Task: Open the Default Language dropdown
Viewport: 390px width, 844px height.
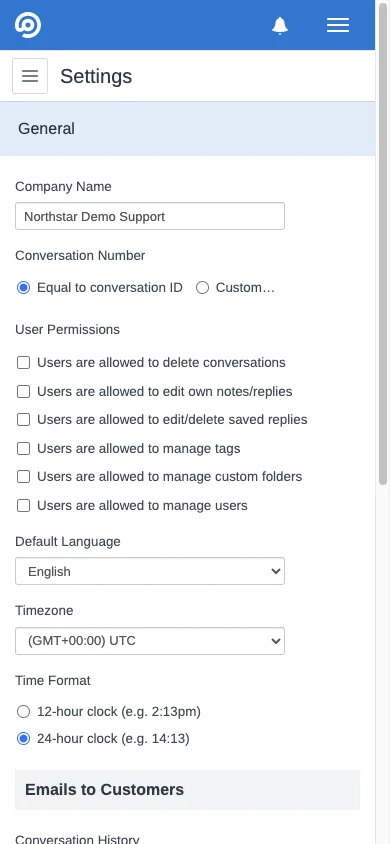Action: 150,571
